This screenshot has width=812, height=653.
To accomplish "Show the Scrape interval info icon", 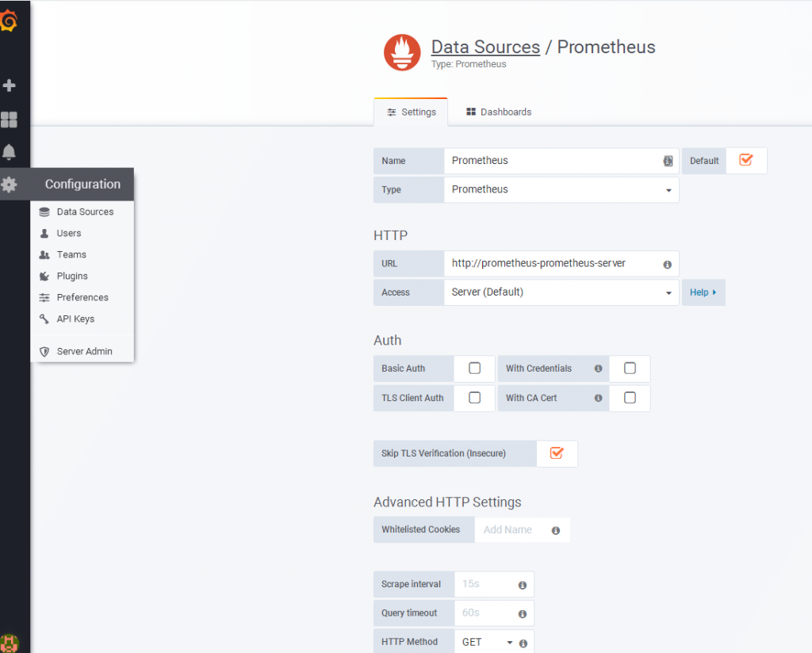I will (x=523, y=585).
